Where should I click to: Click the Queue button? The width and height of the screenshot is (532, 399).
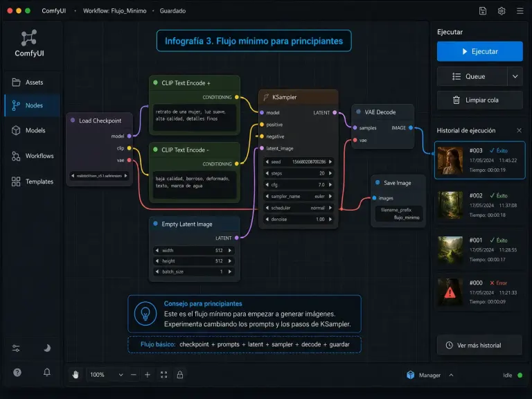coord(472,77)
